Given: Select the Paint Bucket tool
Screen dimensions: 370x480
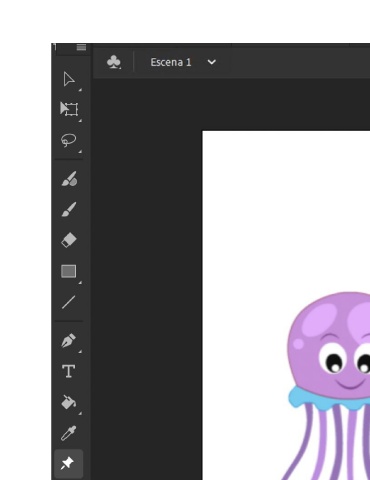Looking at the screenshot, I should pyautogui.click(x=69, y=402).
